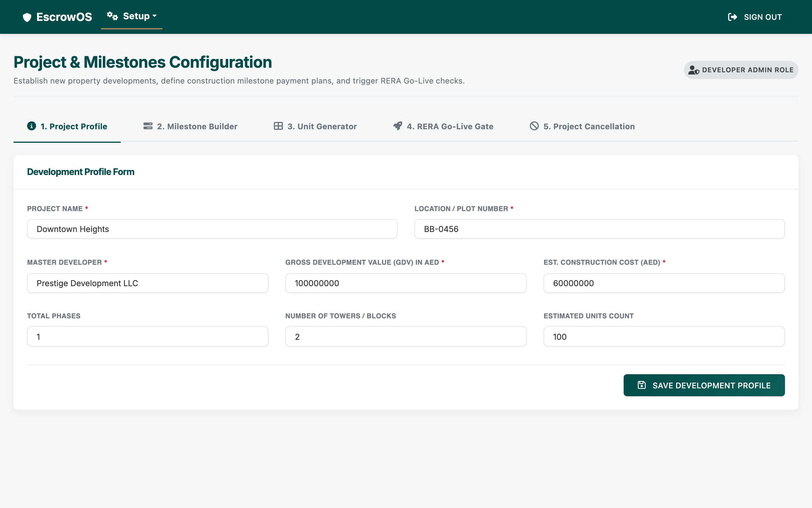The image size is (812, 508).
Task: Switch to 2. Milestone Builder tab
Action: (190, 126)
